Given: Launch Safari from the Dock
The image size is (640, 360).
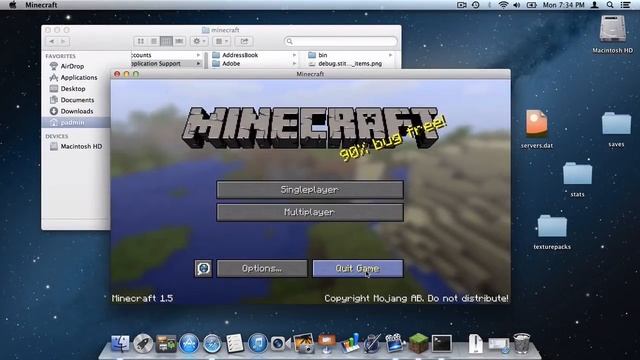Looking at the screenshot, I should pyautogui.click(x=212, y=343).
